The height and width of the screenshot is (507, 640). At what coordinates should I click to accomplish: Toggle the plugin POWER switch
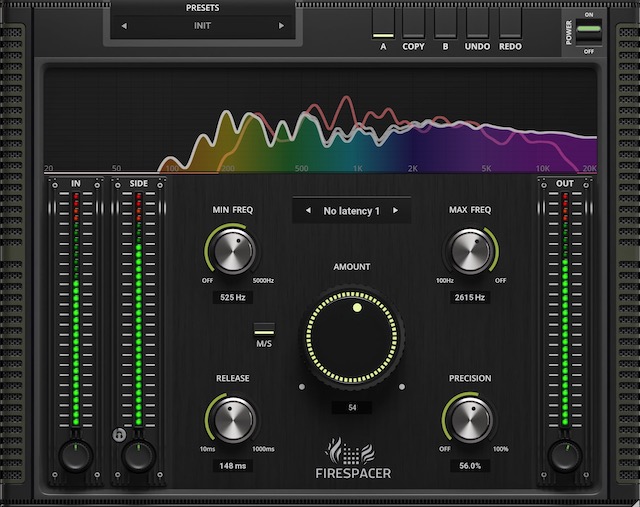point(589,28)
